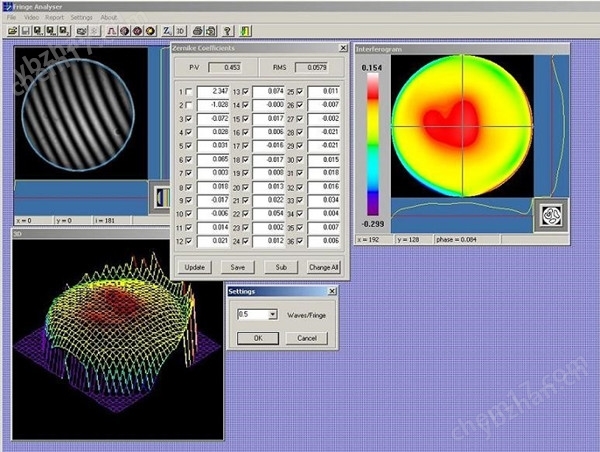This screenshot has width=600, height=452.
Task: Open the Report menu
Action: coord(54,17)
